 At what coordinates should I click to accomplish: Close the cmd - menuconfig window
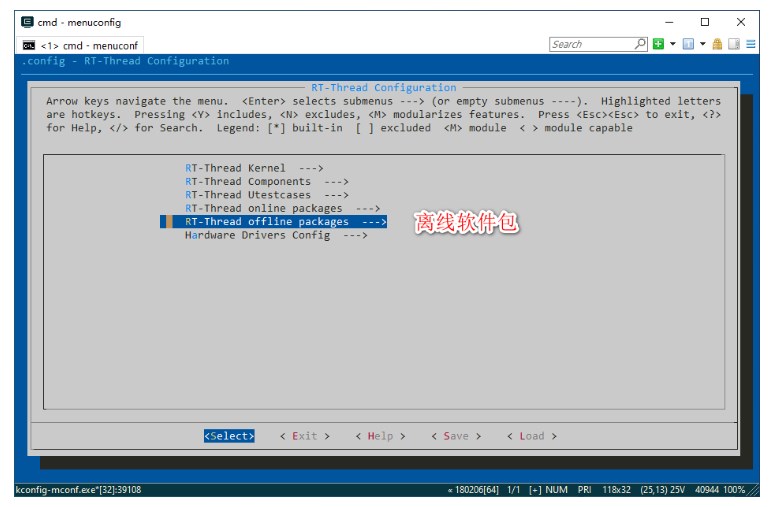(x=741, y=22)
